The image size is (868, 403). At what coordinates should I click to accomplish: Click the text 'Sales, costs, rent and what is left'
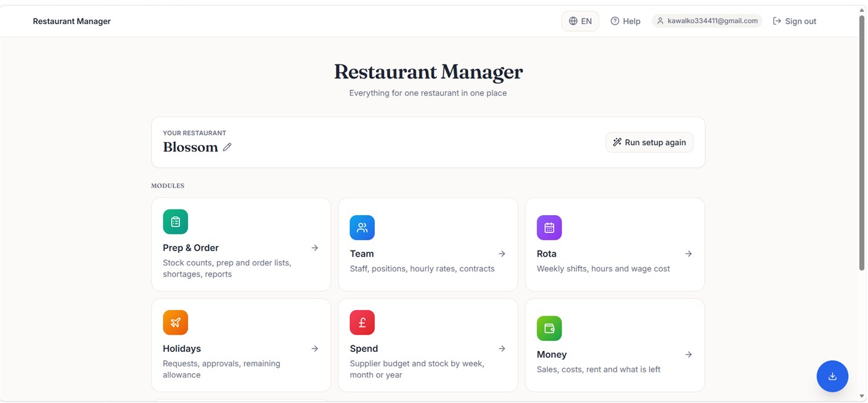(598, 370)
